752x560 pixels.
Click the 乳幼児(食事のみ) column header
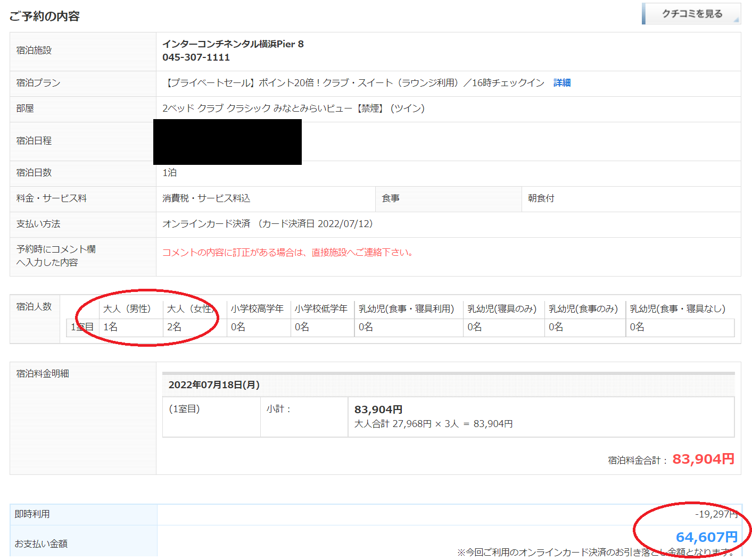(583, 309)
